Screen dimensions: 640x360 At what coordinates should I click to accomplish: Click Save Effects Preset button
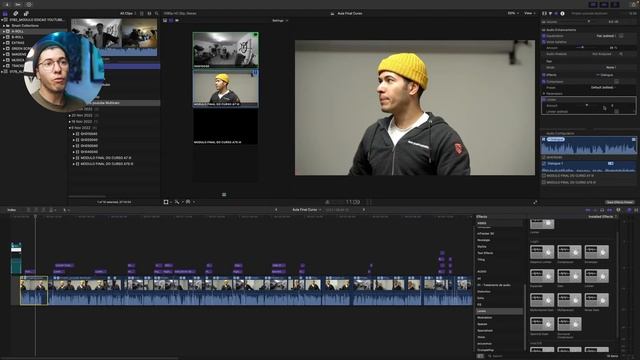click(x=620, y=202)
